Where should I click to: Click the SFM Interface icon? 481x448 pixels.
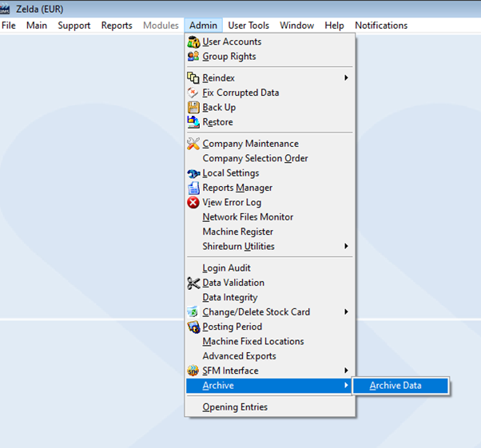coord(193,371)
